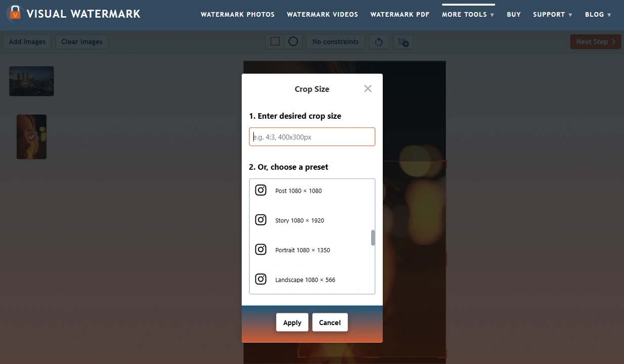The width and height of the screenshot is (624, 364).
Task: Click the preset list scrollbar thumb
Action: point(373,238)
